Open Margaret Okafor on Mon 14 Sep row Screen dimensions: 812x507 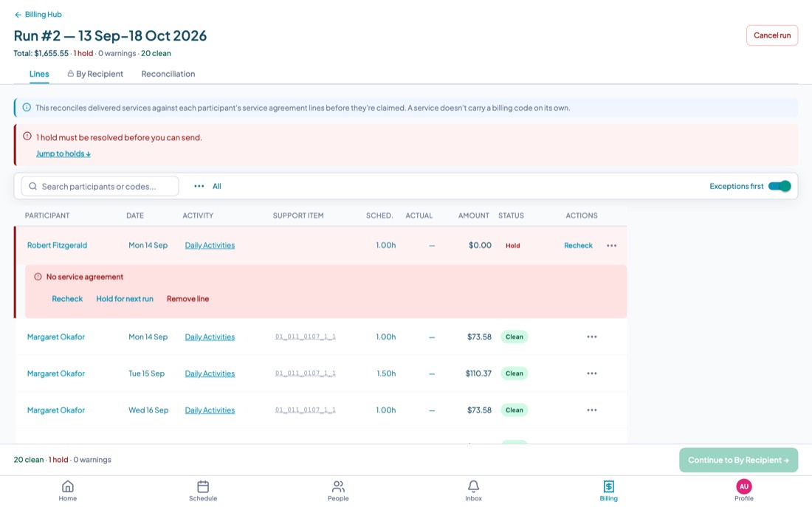[x=56, y=337]
